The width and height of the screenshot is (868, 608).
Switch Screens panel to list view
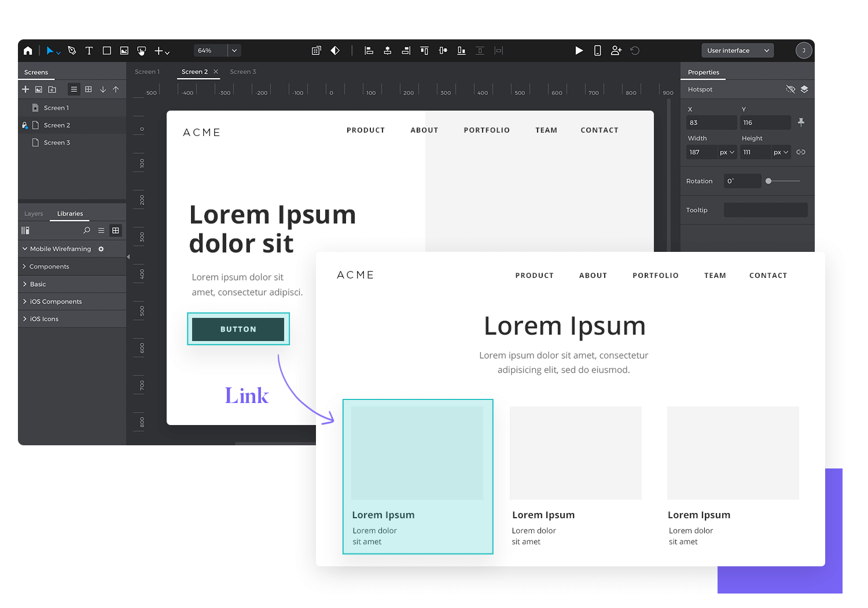[74, 89]
